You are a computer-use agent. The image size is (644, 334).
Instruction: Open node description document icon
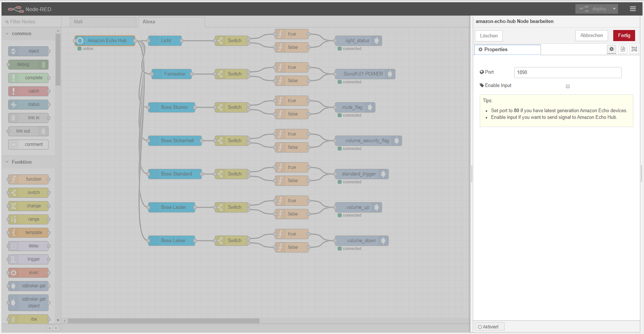623,49
